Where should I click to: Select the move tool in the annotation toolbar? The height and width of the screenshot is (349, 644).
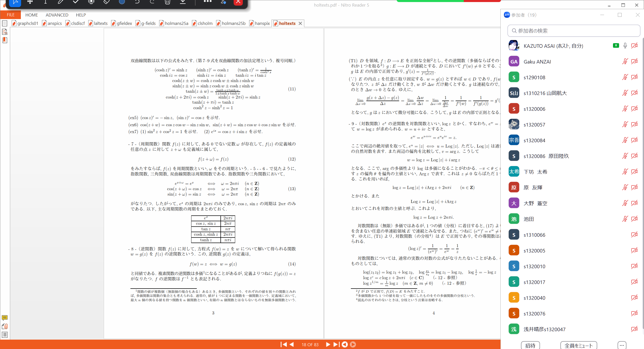(x=30, y=2)
